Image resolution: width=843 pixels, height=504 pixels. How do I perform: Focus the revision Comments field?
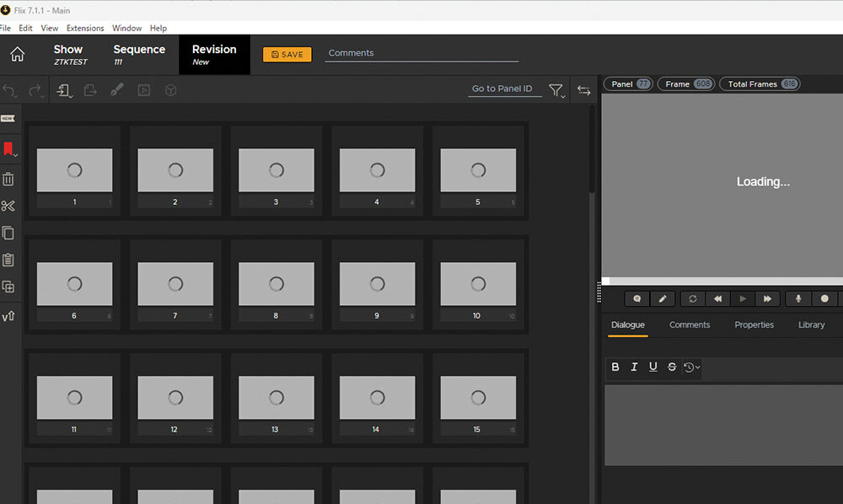(421, 53)
